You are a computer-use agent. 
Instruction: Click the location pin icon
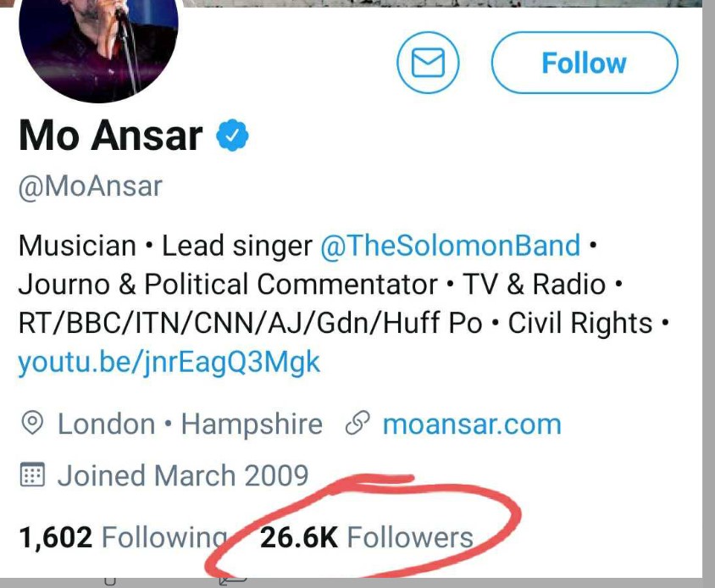click(x=32, y=423)
